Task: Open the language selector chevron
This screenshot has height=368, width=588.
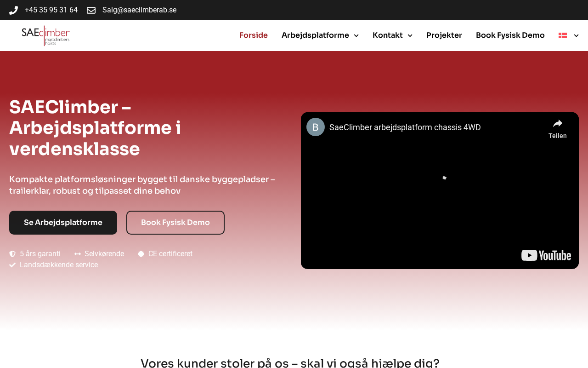Action: click(576, 35)
